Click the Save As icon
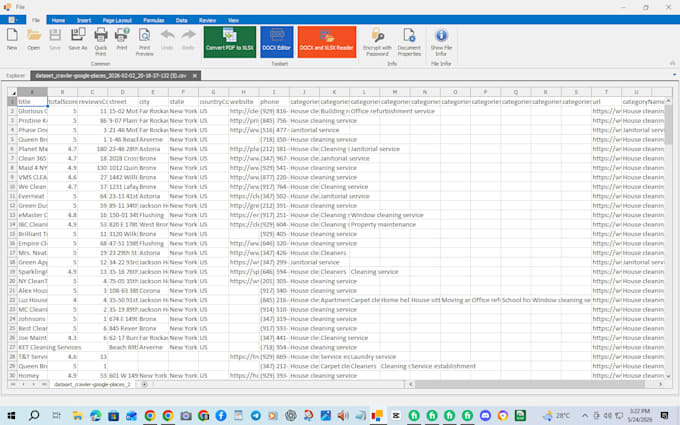Image resolution: width=680 pixels, height=425 pixels. [x=78, y=40]
